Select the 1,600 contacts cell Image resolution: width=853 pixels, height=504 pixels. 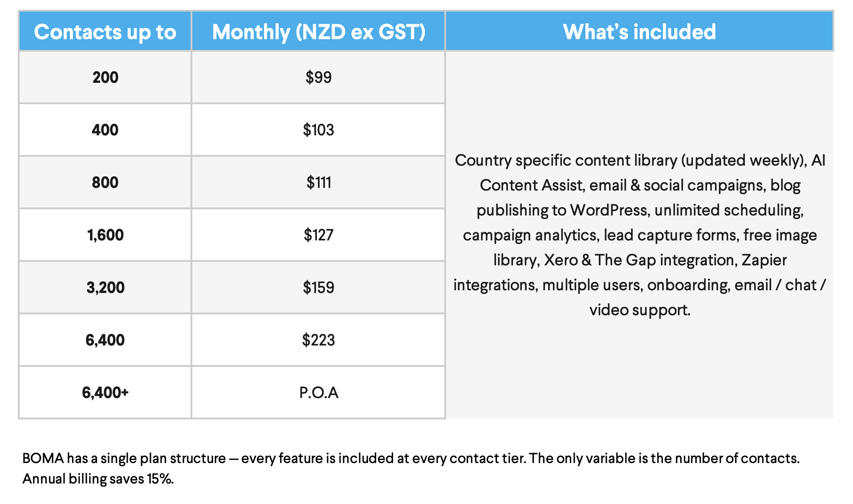tap(106, 235)
